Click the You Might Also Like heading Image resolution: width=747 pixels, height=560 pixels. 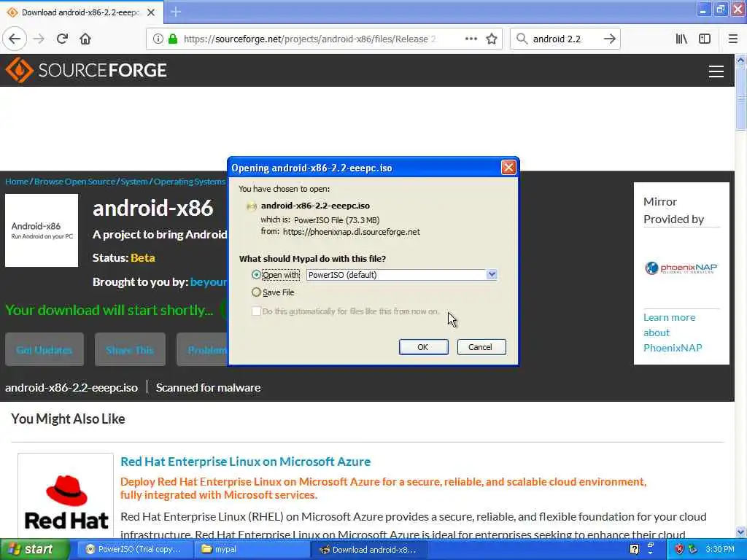point(68,419)
